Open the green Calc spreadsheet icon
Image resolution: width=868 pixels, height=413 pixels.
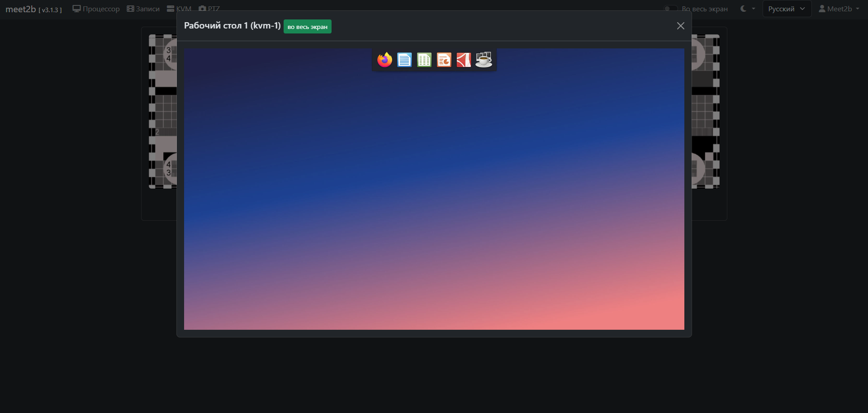424,60
